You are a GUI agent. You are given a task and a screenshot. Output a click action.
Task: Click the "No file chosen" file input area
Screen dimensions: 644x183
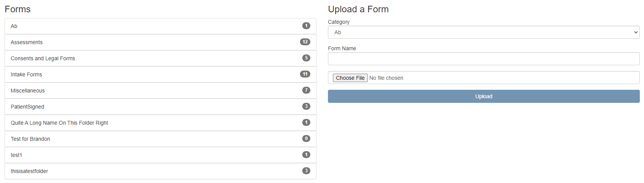click(x=386, y=78)
